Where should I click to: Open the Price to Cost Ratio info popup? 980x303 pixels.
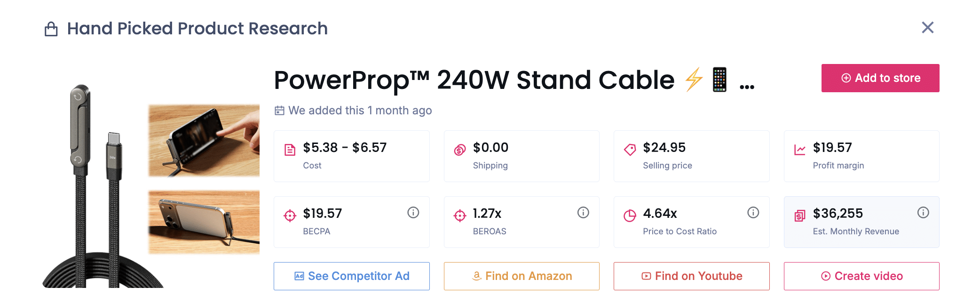pos(753,212)
